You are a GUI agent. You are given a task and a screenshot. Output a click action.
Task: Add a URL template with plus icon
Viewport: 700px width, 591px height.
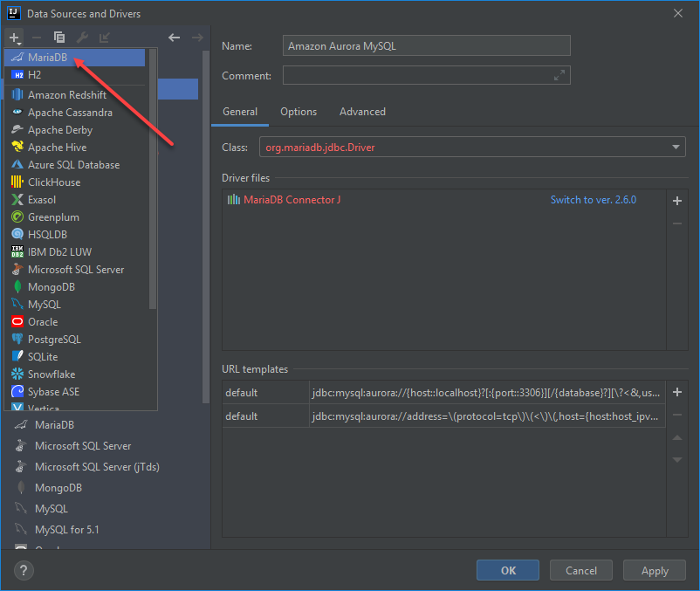pos(676,392)
